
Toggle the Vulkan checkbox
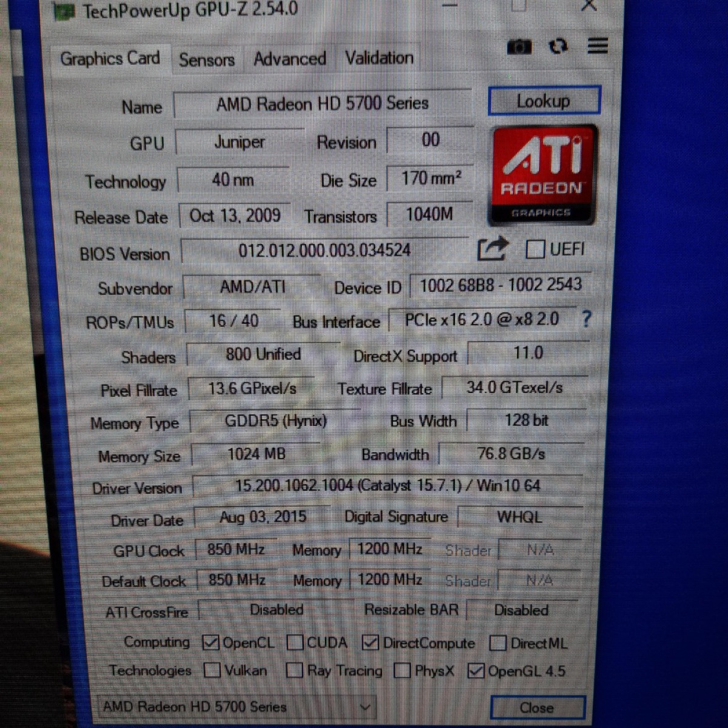(212, 670)
